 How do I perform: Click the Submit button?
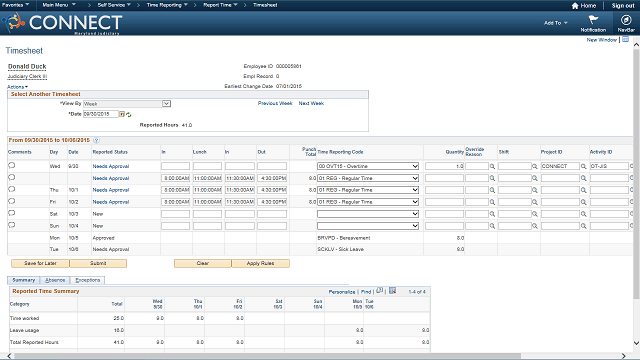[98, 263]
